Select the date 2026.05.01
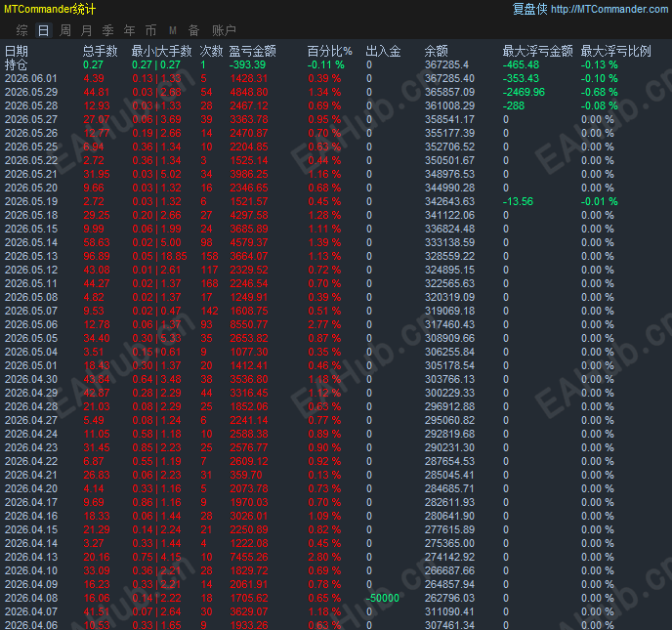672x630 pixels. (x=31, y=366)
